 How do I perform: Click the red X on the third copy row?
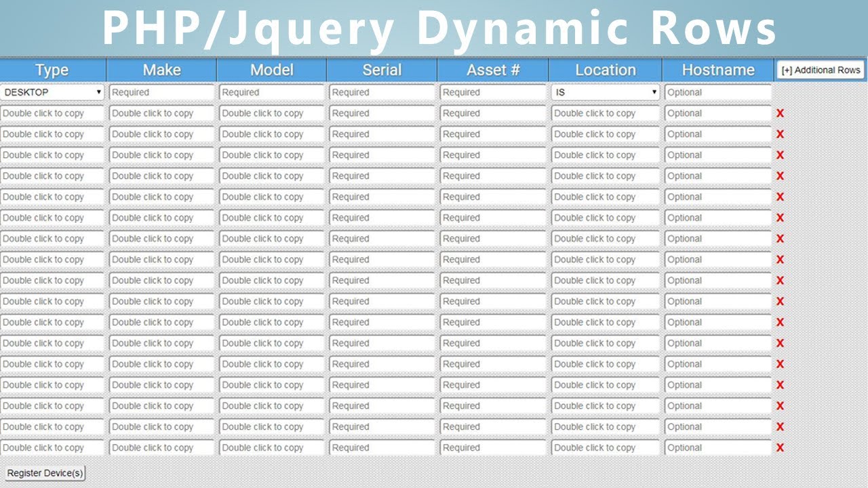coord(780,155)
